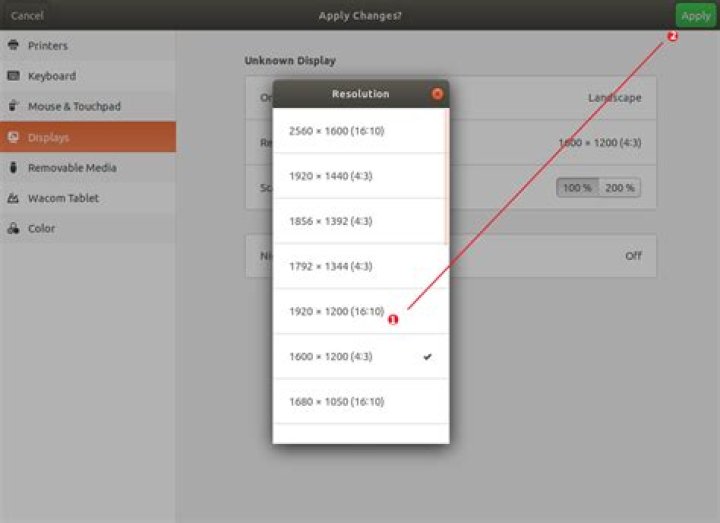Cancel the display changes

[x=27, y=16]
